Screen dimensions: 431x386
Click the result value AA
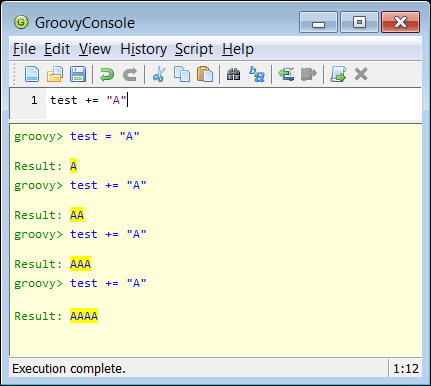click(x=77, y=215)
